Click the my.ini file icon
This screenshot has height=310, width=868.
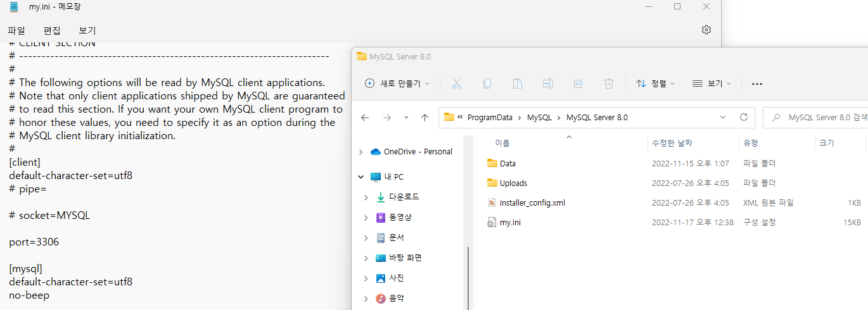coord(492,223)
